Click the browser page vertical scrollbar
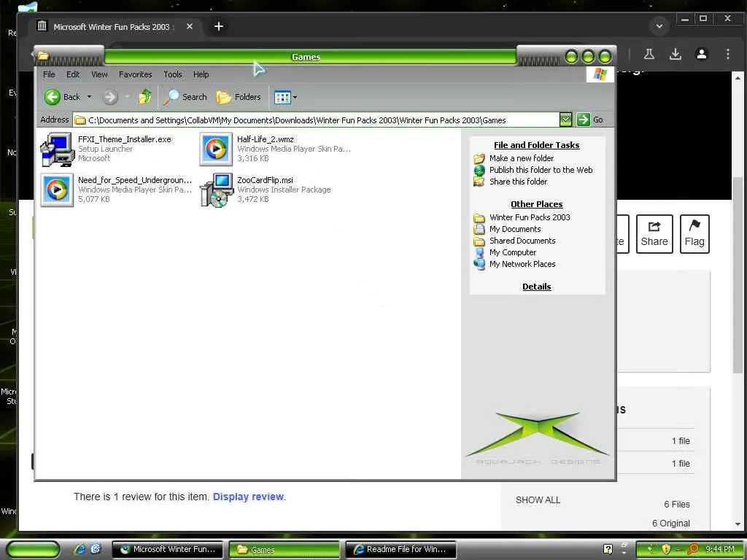The height and width of the screenshot is (560, 747). [x=737, y=275]
